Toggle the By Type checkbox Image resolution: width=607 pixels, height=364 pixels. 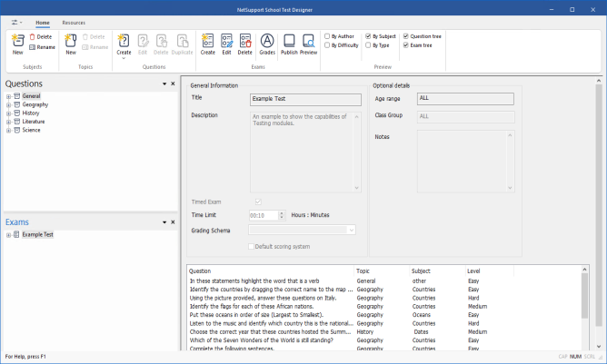click(368, 45)
